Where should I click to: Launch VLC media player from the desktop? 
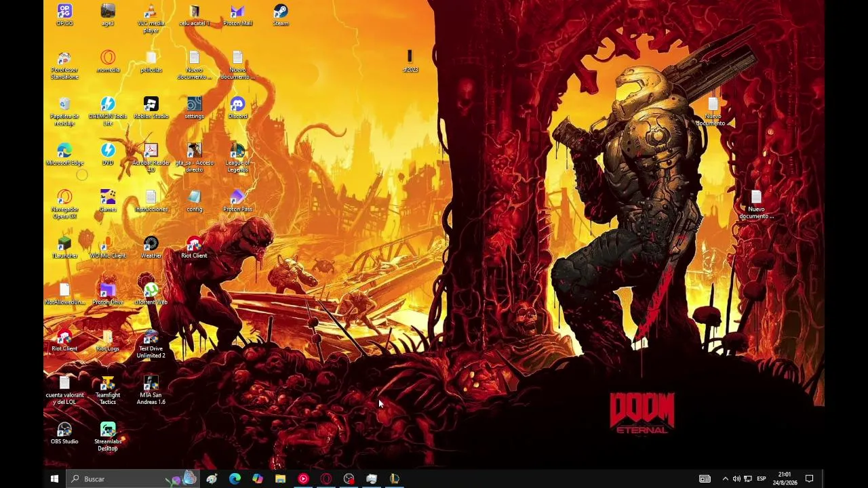[x=151, y=18]
